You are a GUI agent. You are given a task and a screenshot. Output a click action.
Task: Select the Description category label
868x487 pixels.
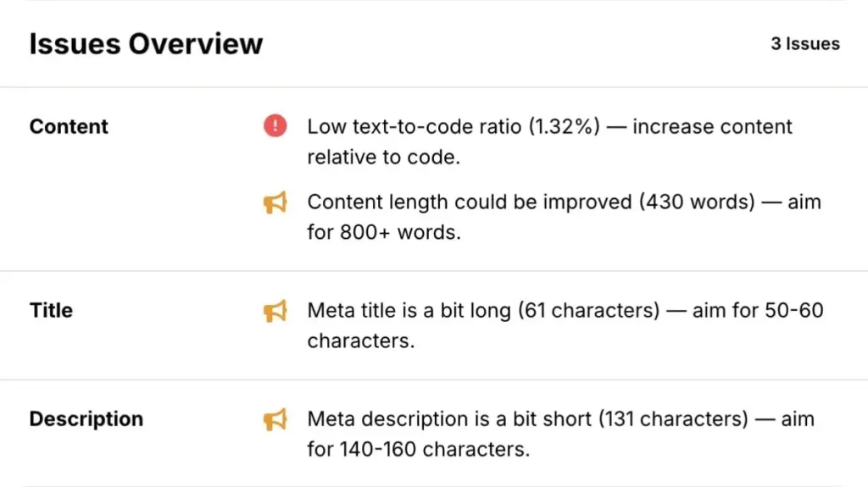click(x=86, y=419)
